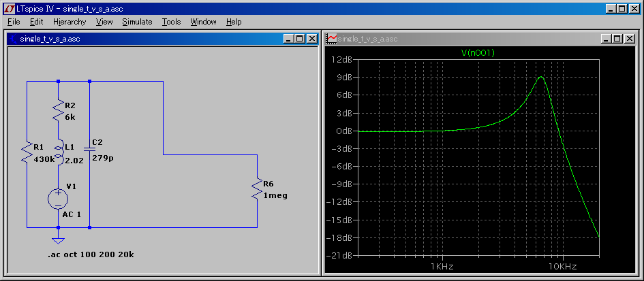Open the Simulate menu

[137, 22]
